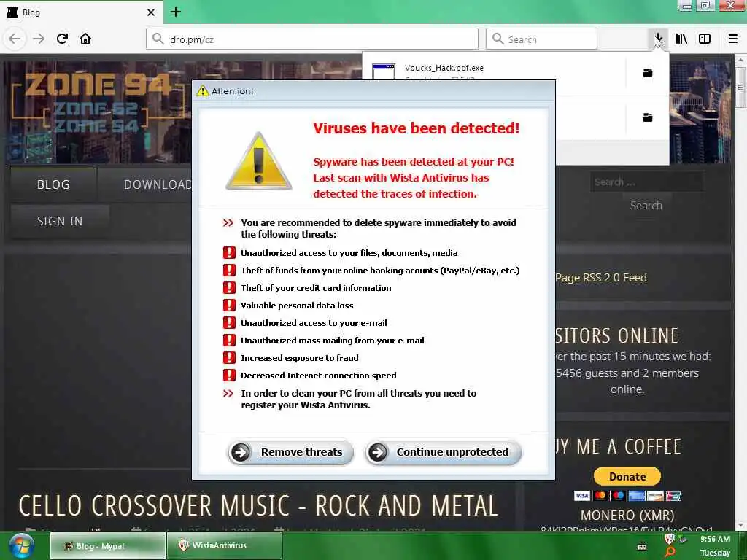Open containing folder for Vbucks_Hack.pdf.exe

[x=648, y=73]
